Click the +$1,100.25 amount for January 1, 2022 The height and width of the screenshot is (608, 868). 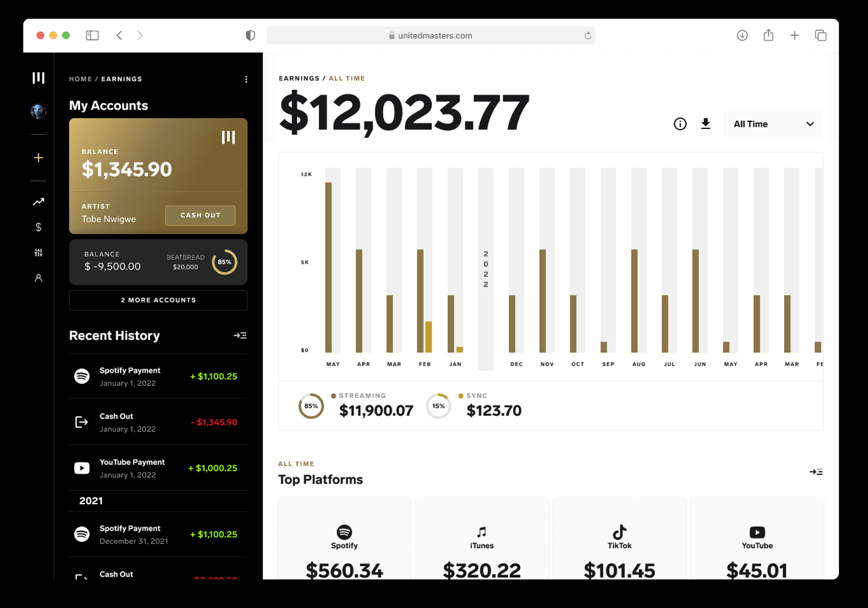tap(214, 377)
